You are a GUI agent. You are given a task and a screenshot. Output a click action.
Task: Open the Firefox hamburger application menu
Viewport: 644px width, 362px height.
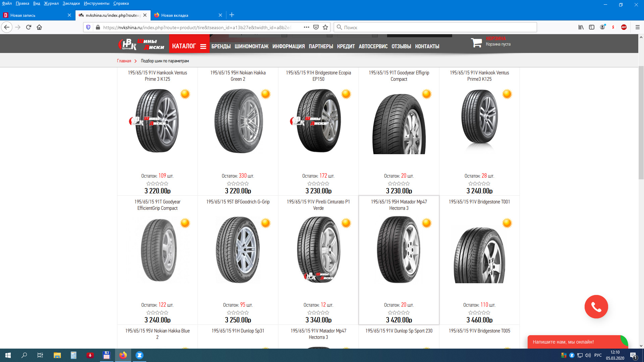638,27
